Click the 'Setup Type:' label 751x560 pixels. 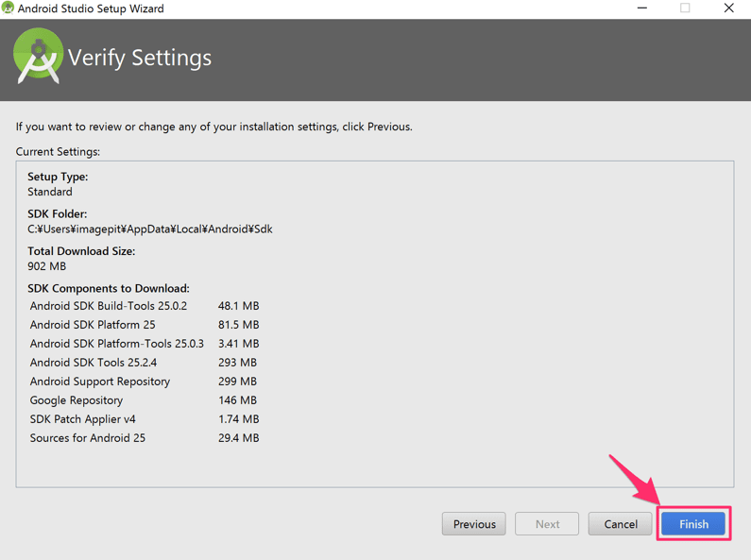coord(58,177)
